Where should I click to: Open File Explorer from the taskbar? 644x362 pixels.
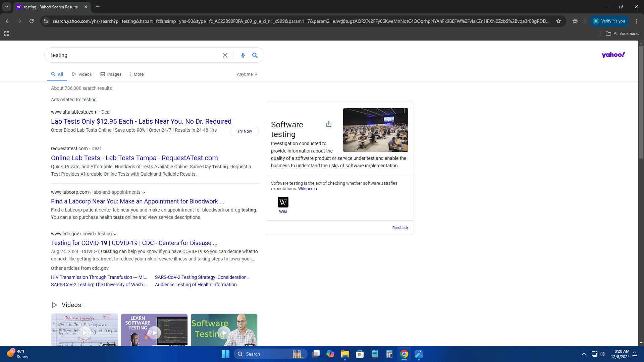[x=345, y=354]
